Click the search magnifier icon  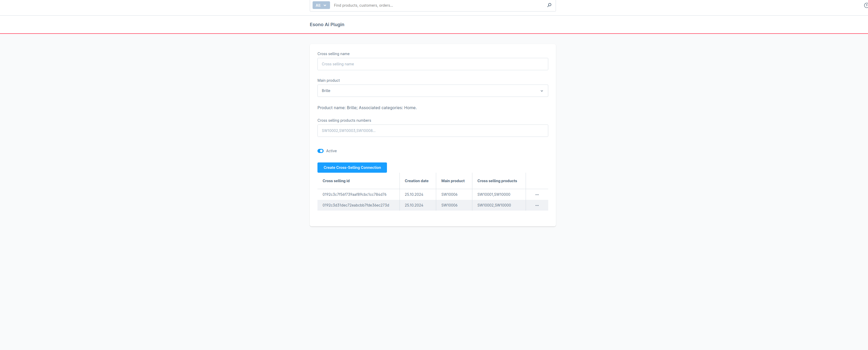point(549,5)
